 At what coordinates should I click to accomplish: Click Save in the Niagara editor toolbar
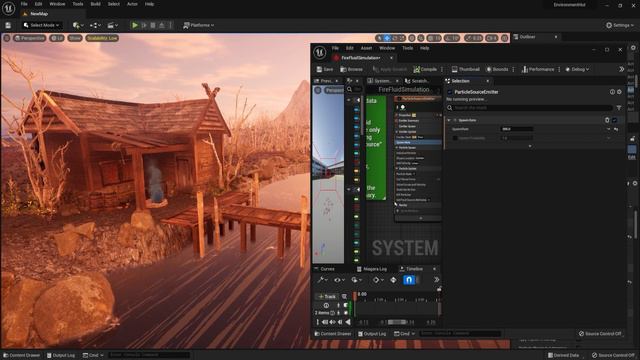point(325,69)
